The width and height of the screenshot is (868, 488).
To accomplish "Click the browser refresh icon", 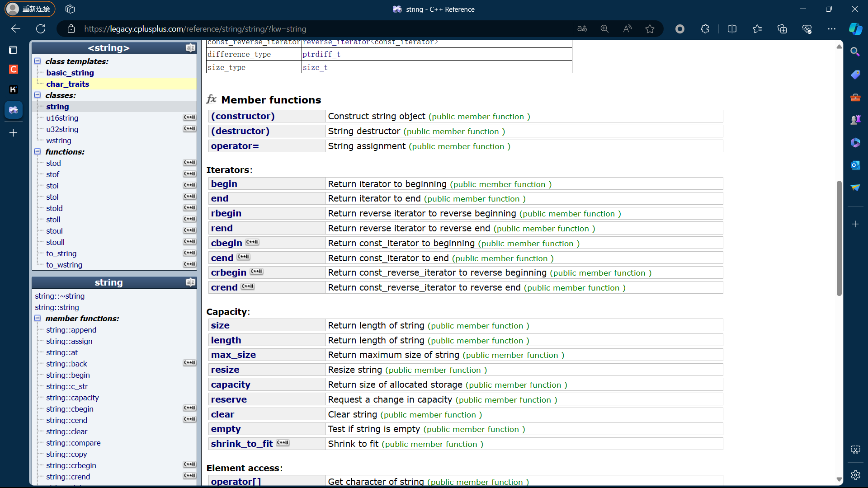I will (x=41, y=29).
